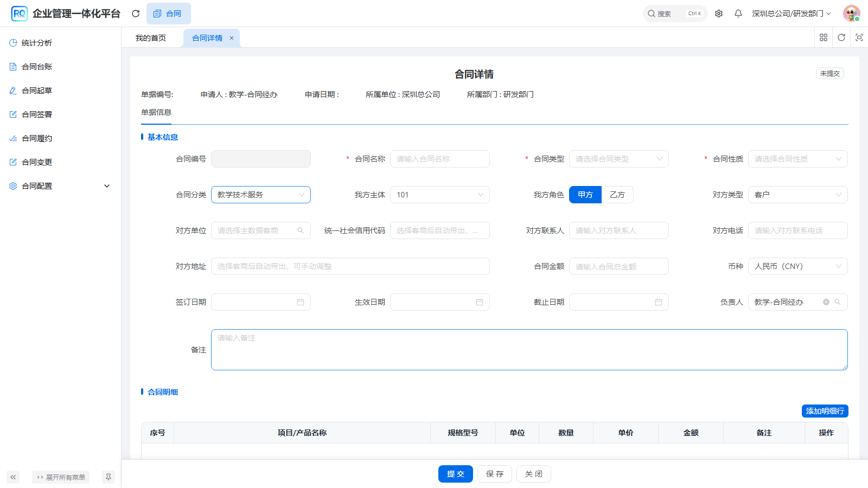Screen dimensions: 868x488
Task: Click into the 备注 textarea
Action: pyautogui.click(x=529, y=350)
